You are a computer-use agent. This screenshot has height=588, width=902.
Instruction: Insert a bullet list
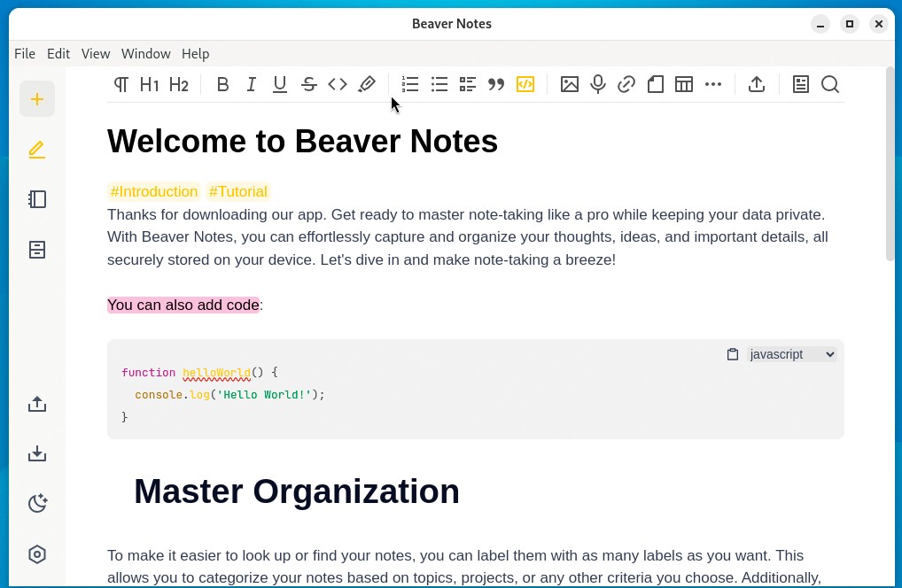[x=439, y=84]
